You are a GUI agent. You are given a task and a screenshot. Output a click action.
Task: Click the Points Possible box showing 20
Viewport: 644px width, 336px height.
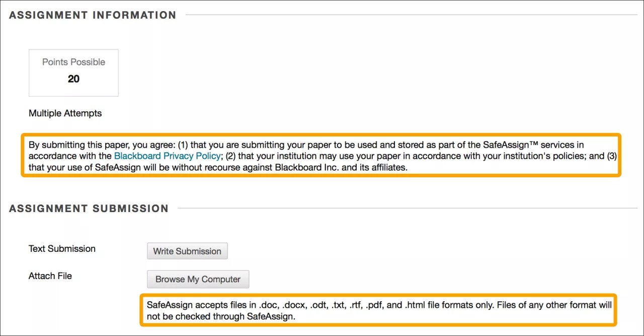[x=73, y=73]
